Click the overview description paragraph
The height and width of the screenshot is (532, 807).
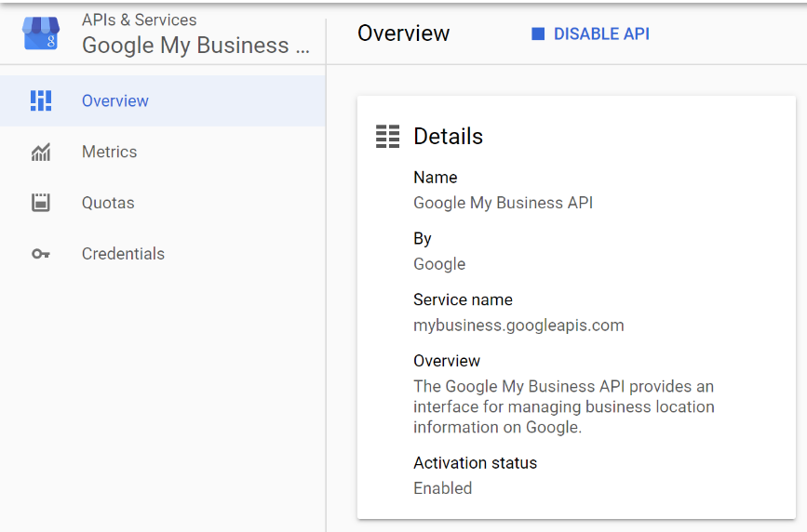(x=564, y=406)
